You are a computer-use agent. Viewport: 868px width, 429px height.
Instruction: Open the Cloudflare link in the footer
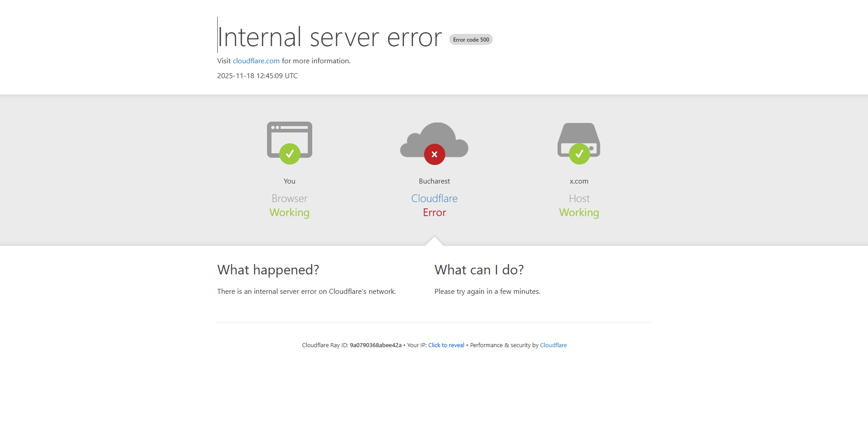pyautogui.click(x=553, y=345)
